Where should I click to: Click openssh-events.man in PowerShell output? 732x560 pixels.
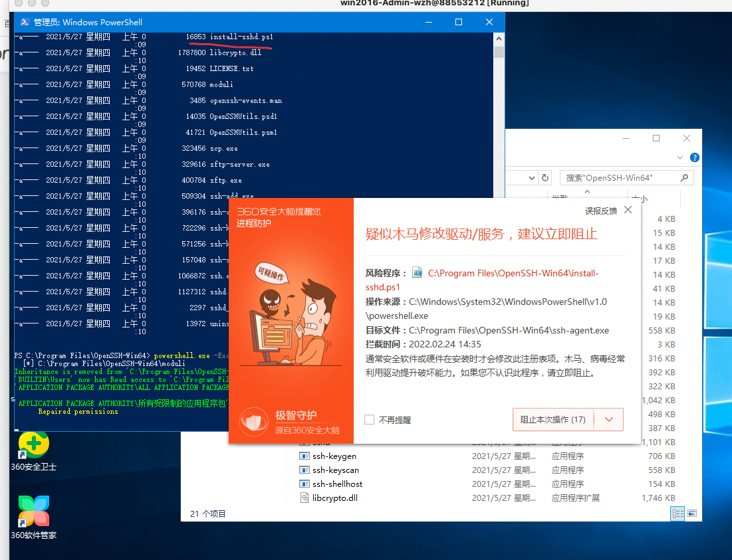[245, 101]
